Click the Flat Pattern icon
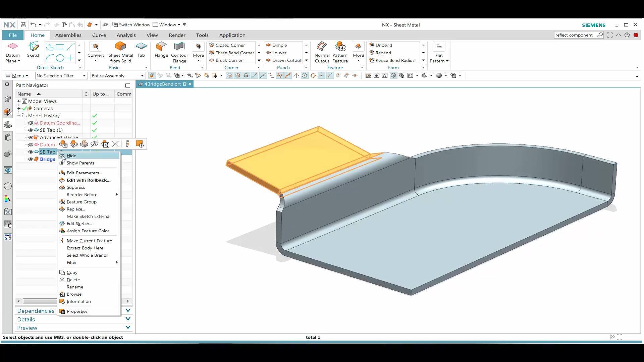Screen dimensions: 644x362 pos(439,46)
